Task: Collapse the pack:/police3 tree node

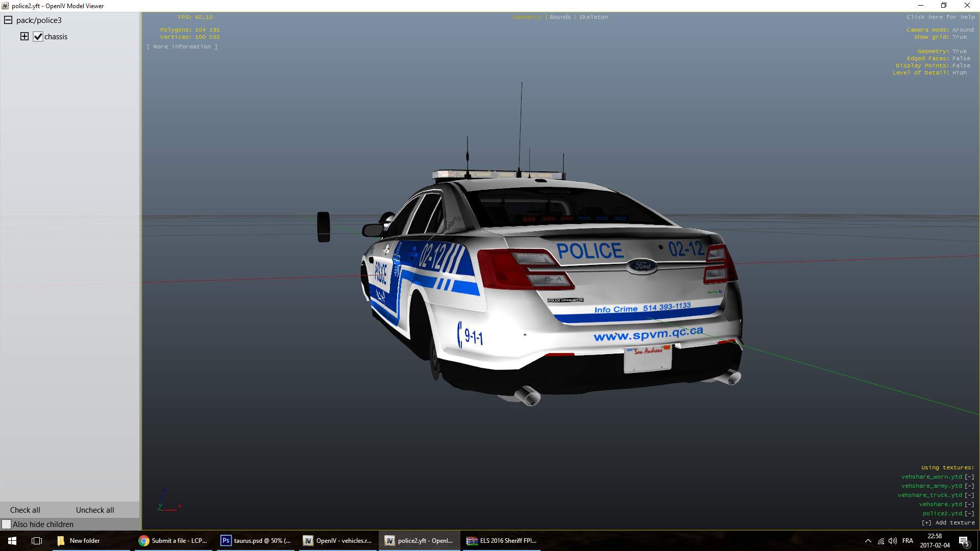Action: (x=8, y=20)
